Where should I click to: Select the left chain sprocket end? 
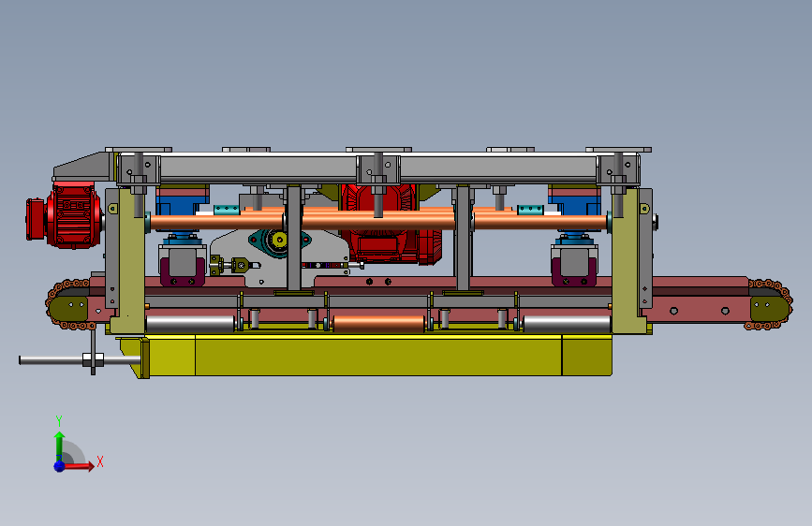[x=67, y=304]
